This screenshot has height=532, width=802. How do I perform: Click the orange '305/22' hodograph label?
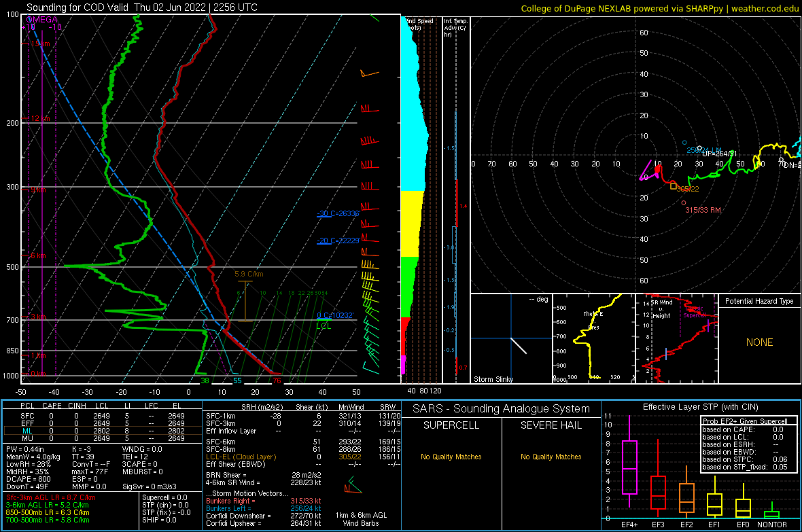tap(687, 189)
